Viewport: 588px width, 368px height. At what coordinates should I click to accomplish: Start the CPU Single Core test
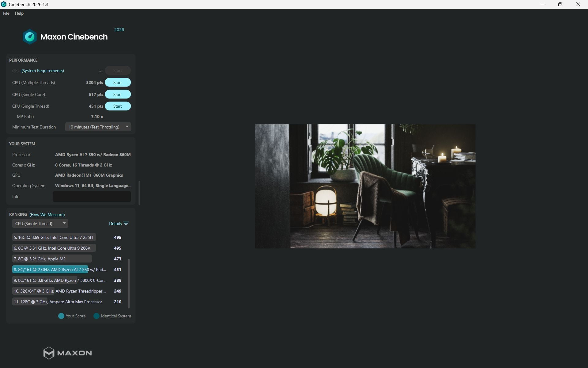pyautogui.click(x=118, y=94)
